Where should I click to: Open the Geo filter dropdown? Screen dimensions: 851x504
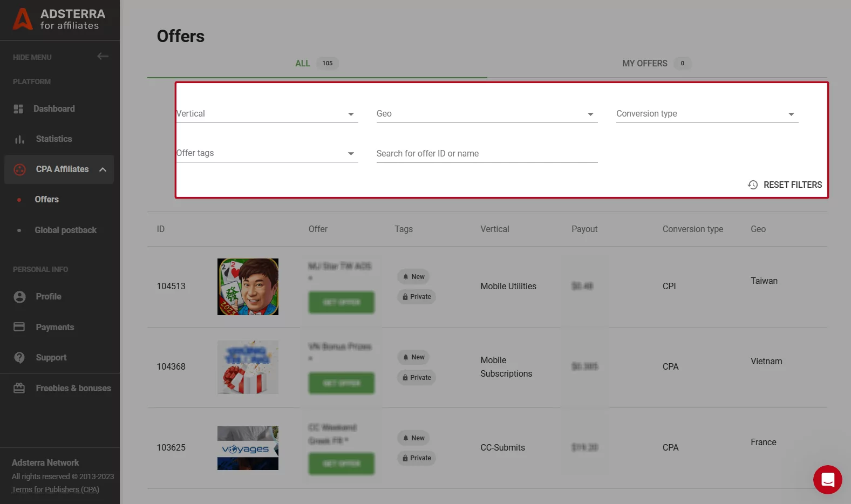pos(487,114)
